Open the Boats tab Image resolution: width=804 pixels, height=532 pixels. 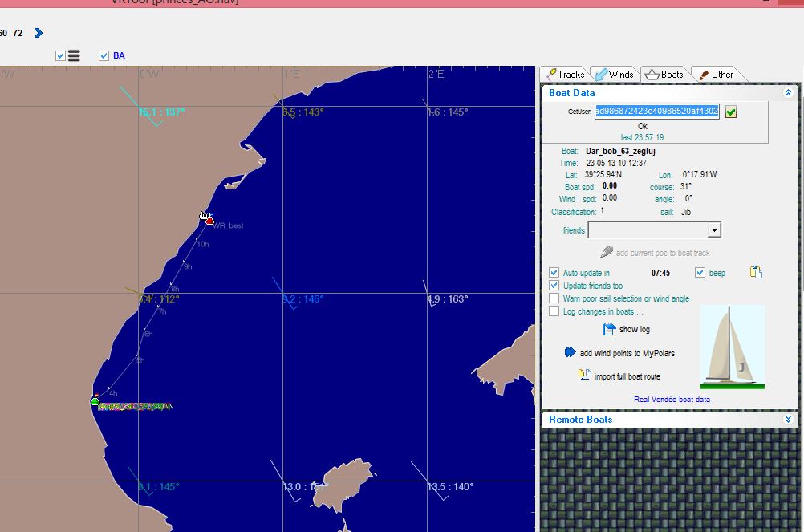pyautogui.click(x=664, y=75)
